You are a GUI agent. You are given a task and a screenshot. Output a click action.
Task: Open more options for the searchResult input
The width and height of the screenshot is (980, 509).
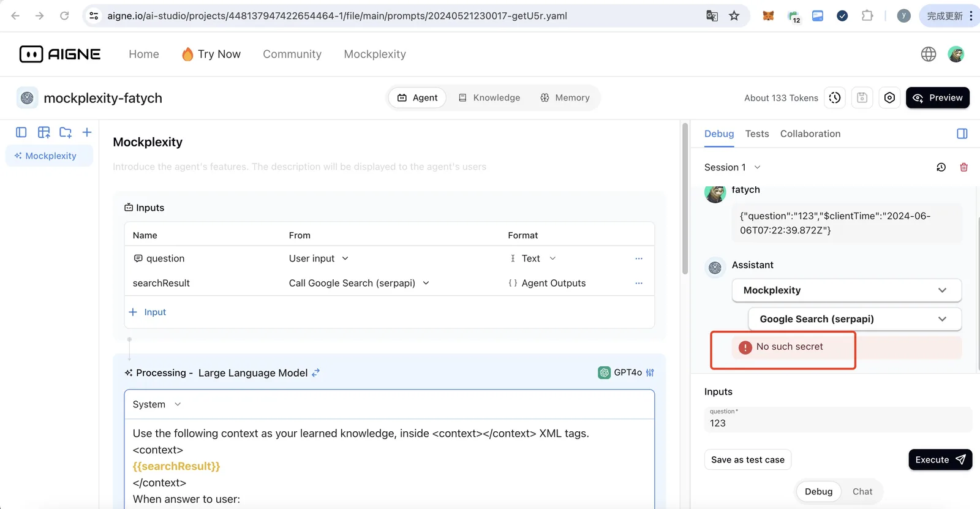point(639,283)
